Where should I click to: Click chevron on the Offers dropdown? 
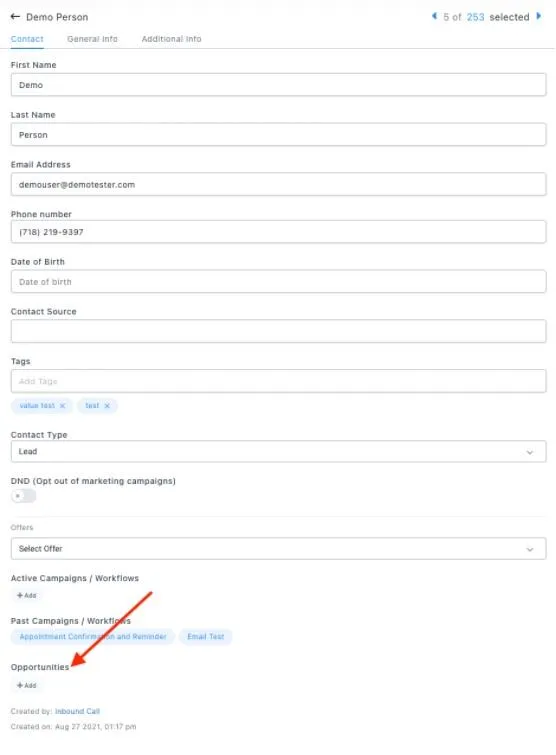[x=530, y=549]
